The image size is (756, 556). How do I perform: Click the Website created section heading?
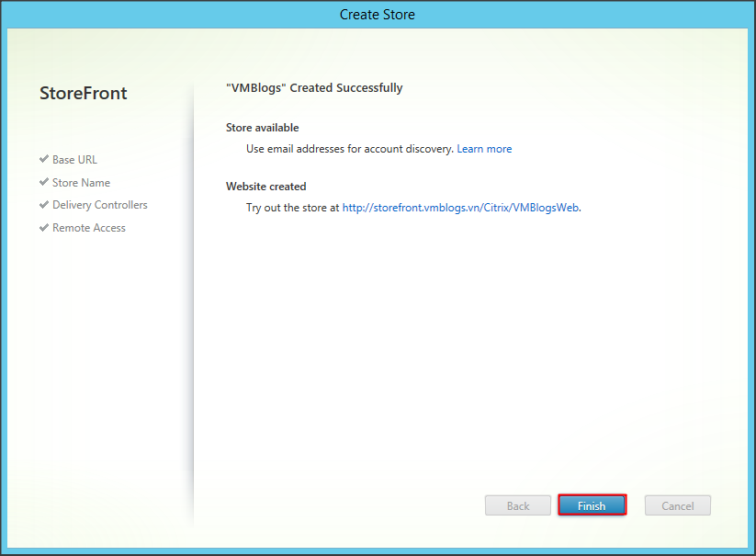[x=266, y=187]
